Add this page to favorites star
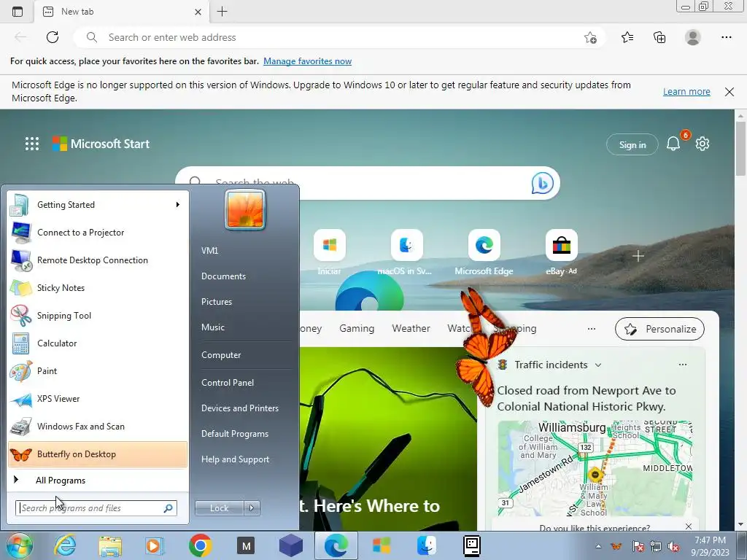The height and width of the screenshot is (560, 747). pyautogui.click(x=590, y=37)
